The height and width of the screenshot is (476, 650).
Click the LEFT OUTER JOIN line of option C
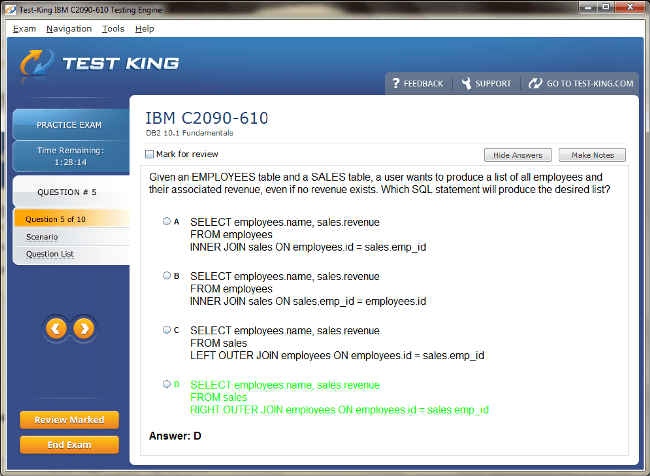pyautogui.click(x=337, y=355)
